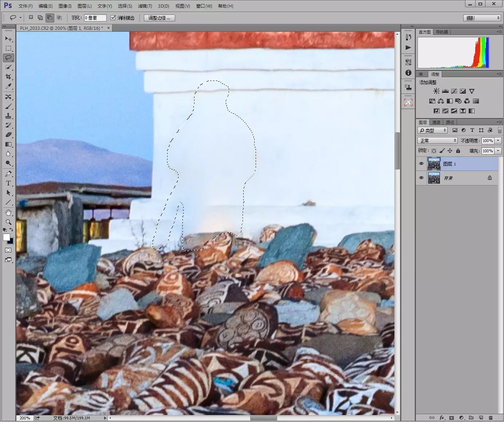The image size is (504, 422).
Task: Select the Rectangular Marquee tool
Action: (8, 48)
